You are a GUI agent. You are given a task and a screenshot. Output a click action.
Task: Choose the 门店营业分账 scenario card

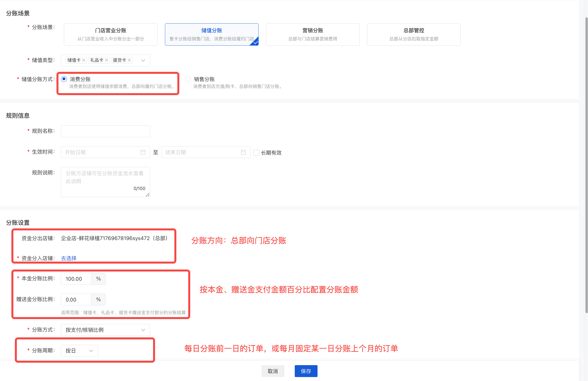(110, 34)
